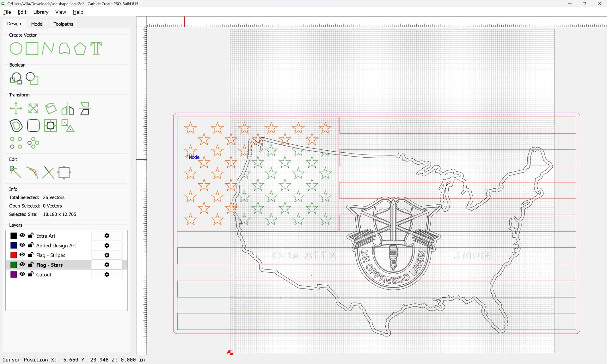
Task: Click the Boolean union/combine icon
Action: (x=16, y=78)
